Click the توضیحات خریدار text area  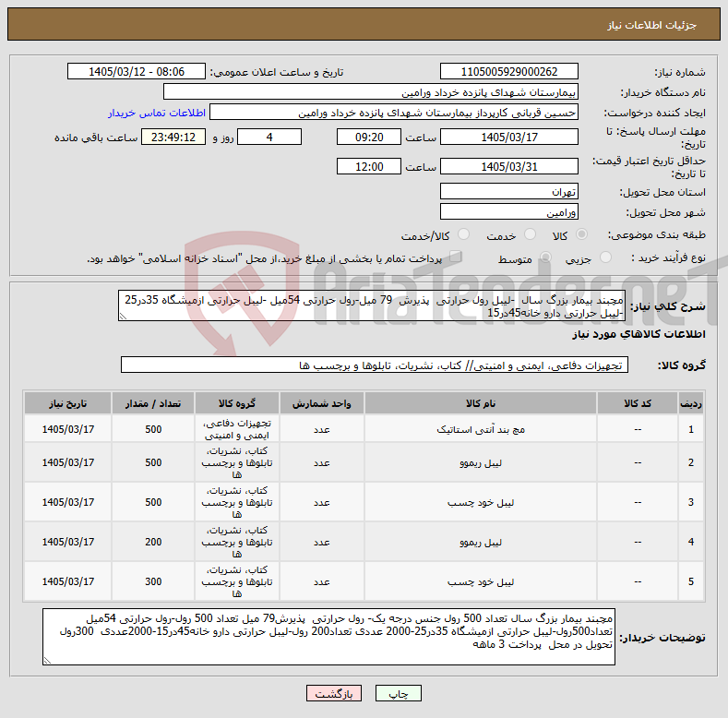[x=328, y=637]
